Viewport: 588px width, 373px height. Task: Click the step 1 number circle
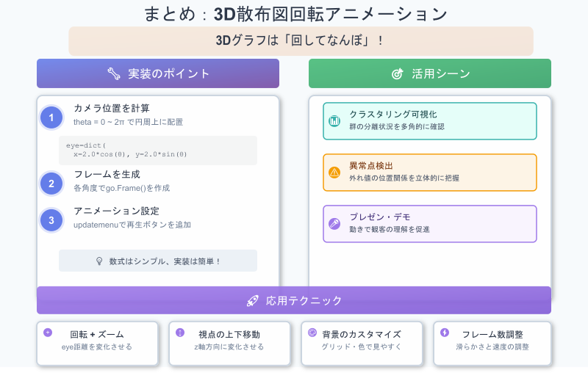click(x=51, y=117)
